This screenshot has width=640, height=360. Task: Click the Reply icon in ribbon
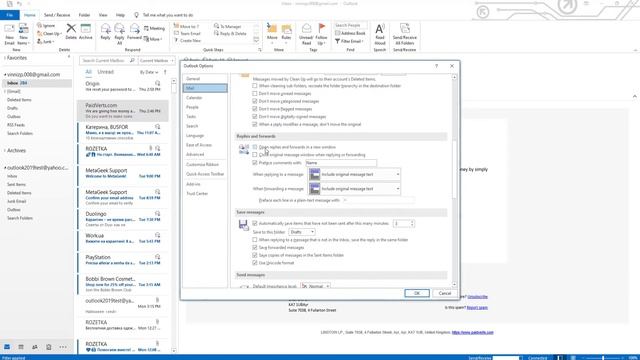[105, 29]
